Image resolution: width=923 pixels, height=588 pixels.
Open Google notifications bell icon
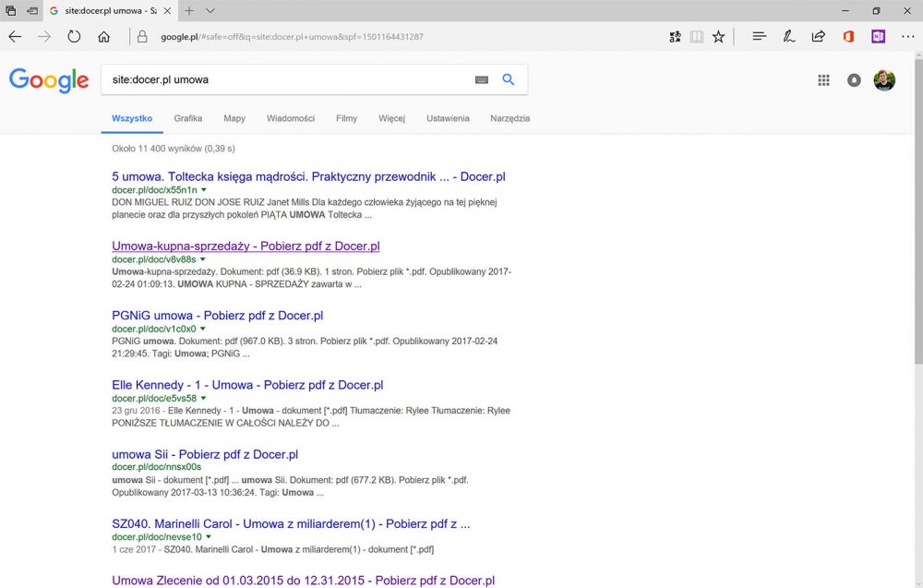tap(854, 80)
